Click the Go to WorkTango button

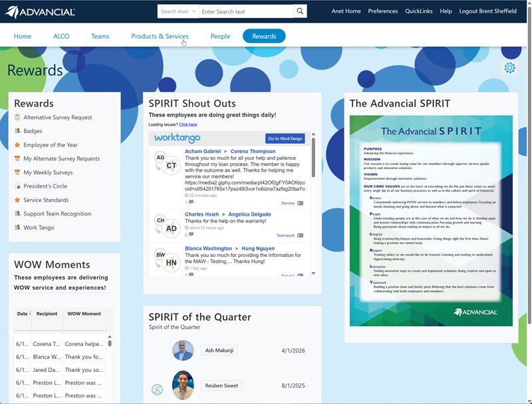[285, 138]
